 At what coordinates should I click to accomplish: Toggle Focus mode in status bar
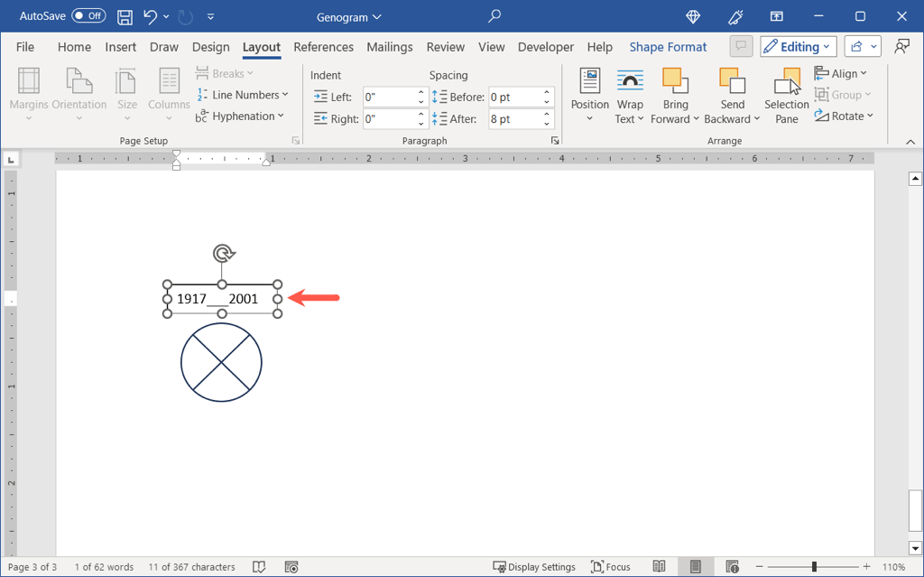click(611, 567)
